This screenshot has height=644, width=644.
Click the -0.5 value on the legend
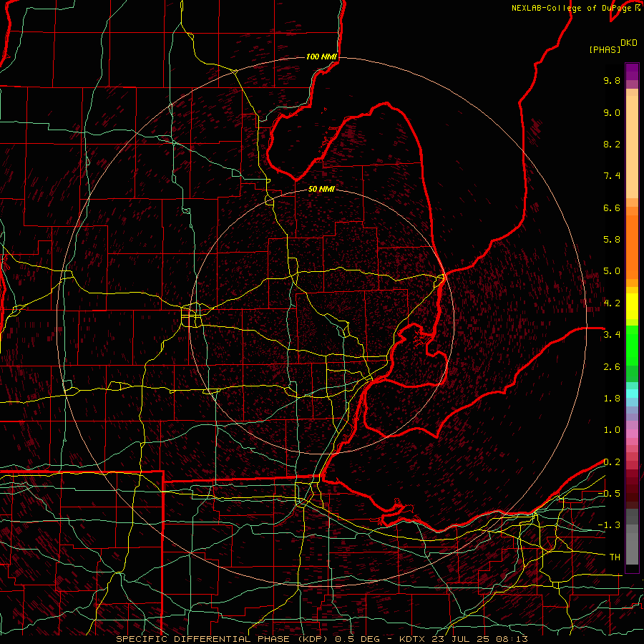click(609, 494)
